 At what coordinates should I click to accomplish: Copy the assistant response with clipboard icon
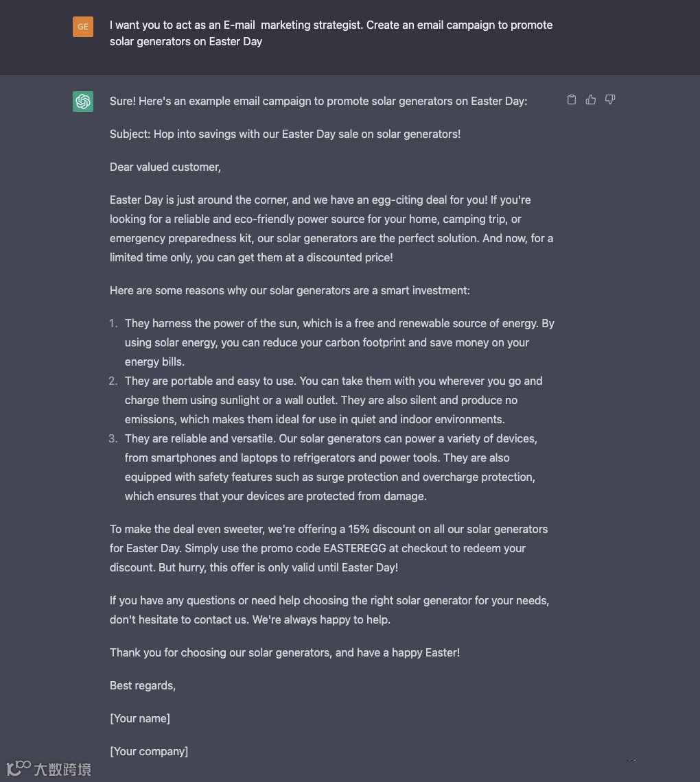point(572,100)
